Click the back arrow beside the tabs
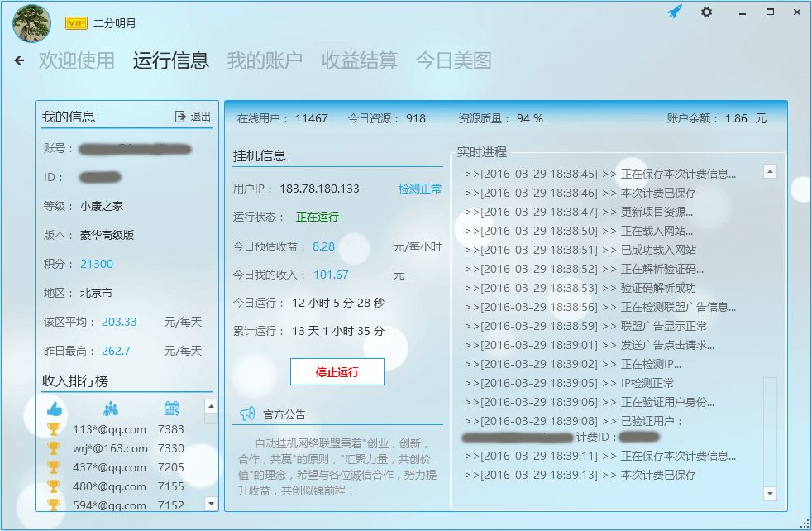 pyautogui.click(x=19, y=60)
